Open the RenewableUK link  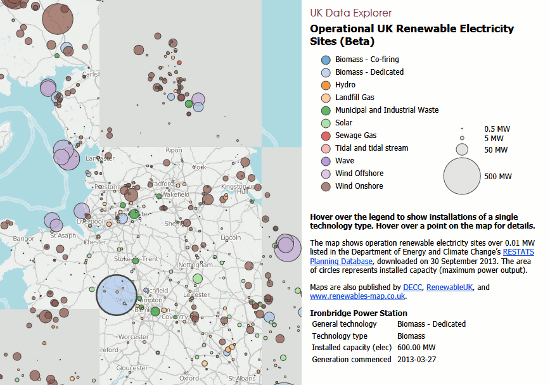(x=449, y=287)
